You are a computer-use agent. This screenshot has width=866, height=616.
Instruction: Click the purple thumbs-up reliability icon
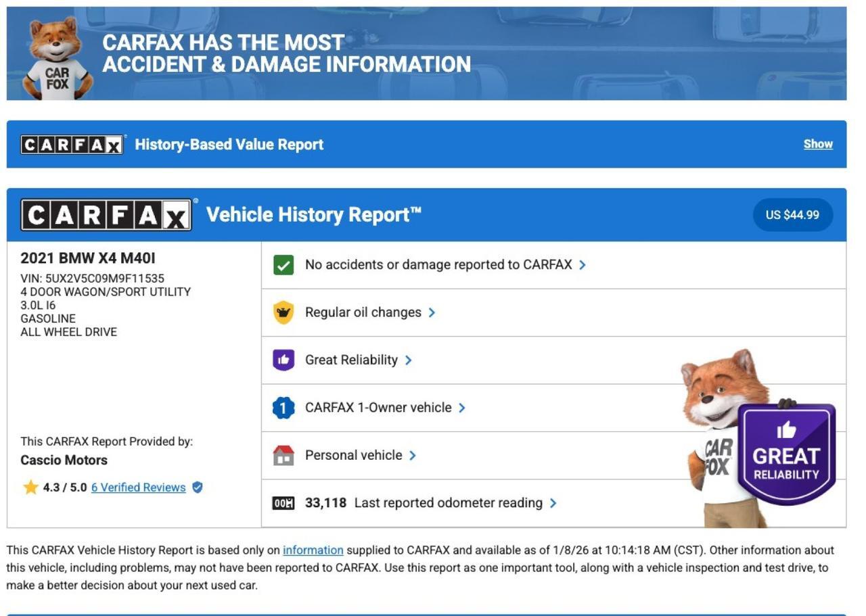click(x=283, y=360)
